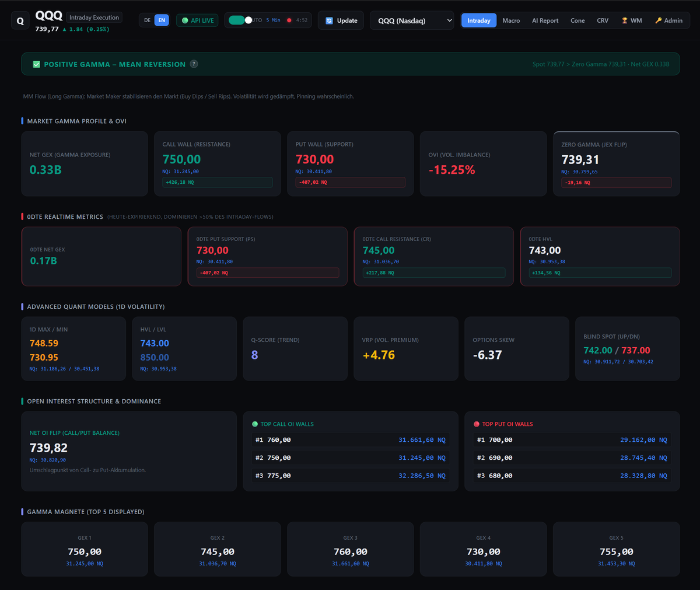Screen dimensions: 700x590
Task: Click the Intraday Execution badge
Action: [x=94, y=18]
